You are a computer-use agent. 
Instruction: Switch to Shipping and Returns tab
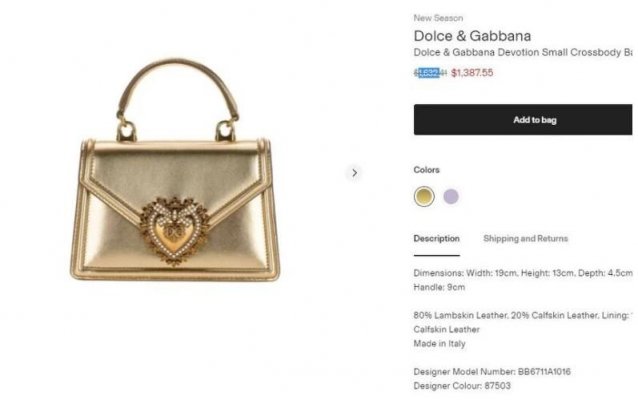525,239
